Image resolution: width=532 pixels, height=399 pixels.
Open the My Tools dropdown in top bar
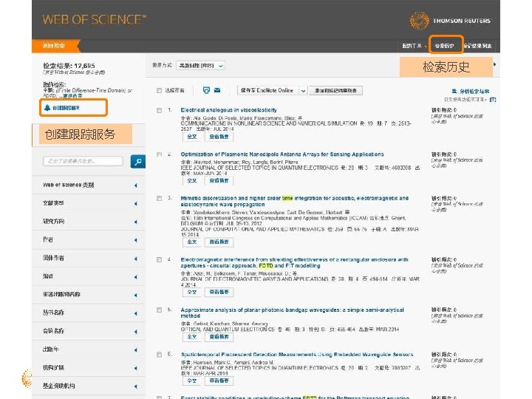[415, 46]
